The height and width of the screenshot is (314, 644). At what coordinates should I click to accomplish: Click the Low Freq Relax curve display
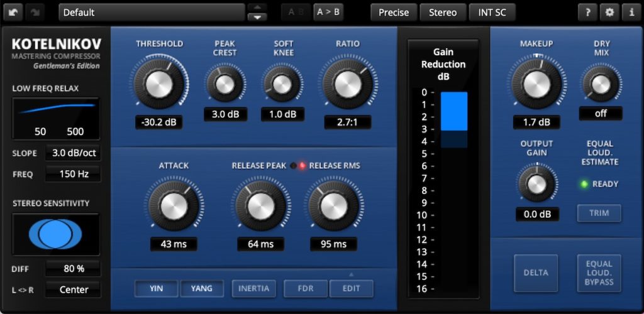pyautogui.click(x=56, y=119)
